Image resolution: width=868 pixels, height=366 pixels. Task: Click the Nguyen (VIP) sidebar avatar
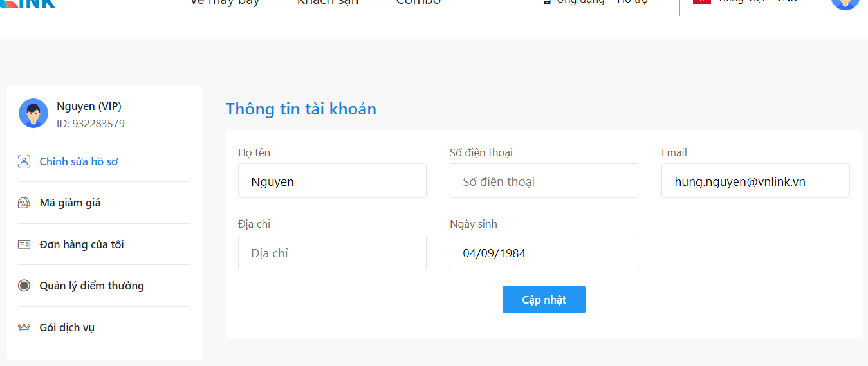[33, 113]
